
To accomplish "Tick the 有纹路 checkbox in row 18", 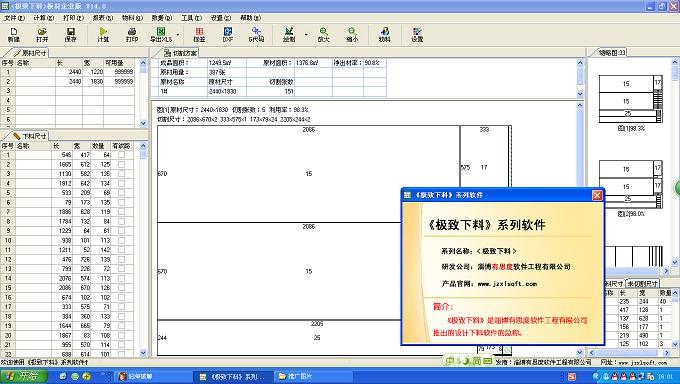I will (121, 316).
